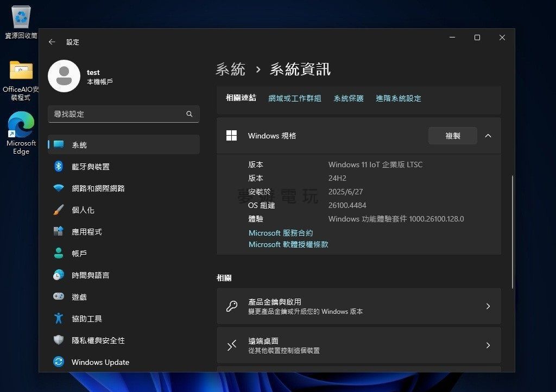Click the gamepad icon for 遊戲
Image resolution: width=556 pixels, height=392 pixels.
[59, 296]
